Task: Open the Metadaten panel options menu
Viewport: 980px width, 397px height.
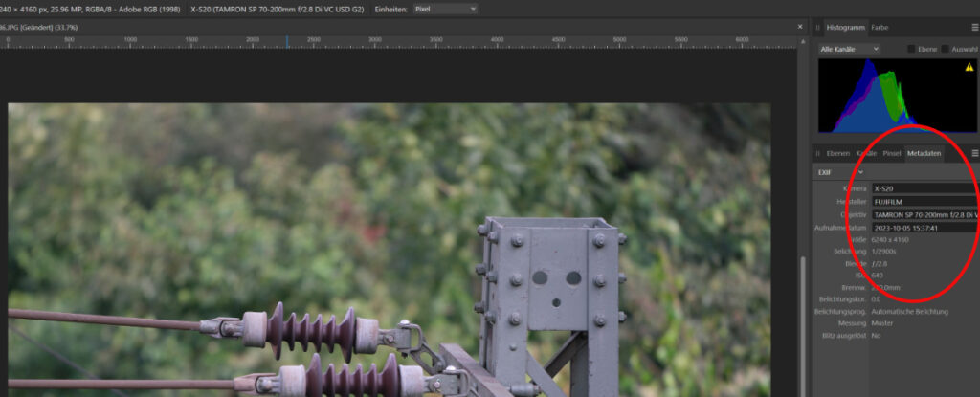Action: [x=975, y=153]
